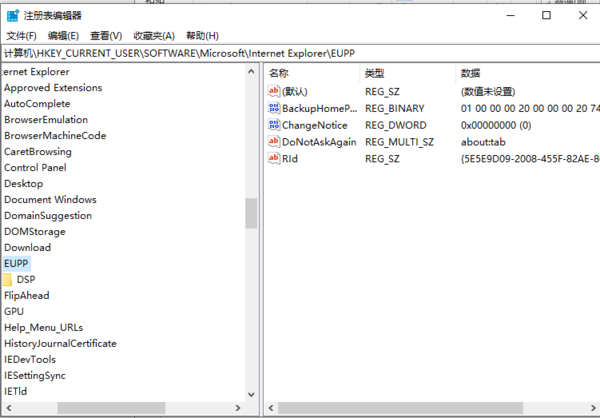This screenshot has height=418, width=600.
Task: Click the 类型 column header
Action: 374,73
